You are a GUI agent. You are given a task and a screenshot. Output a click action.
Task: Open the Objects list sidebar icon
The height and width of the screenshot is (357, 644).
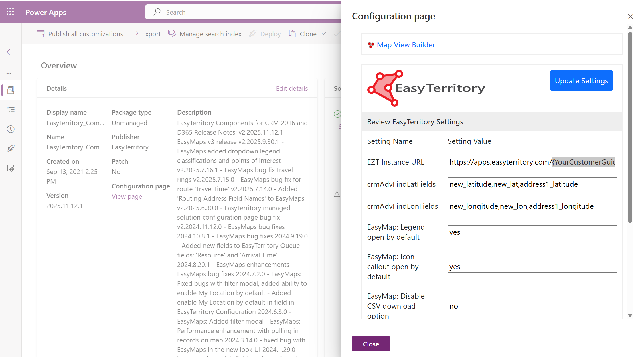coord(11,109)
